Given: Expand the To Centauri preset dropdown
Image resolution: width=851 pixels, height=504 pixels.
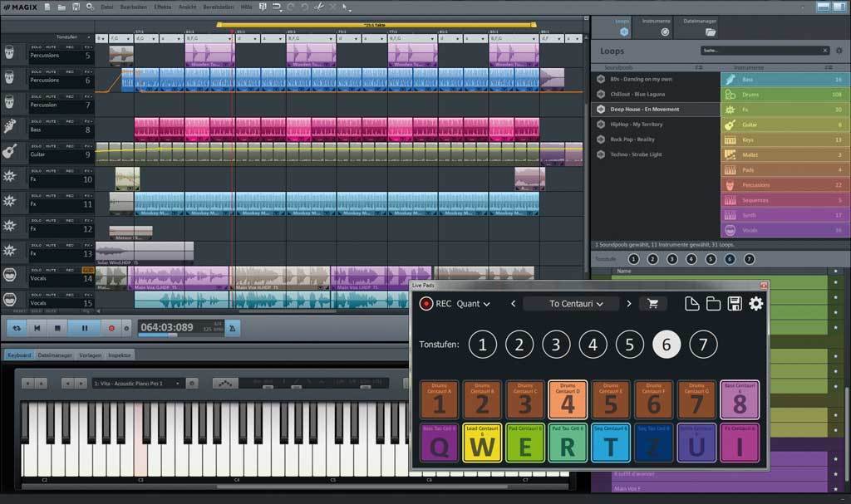Looking at the screenshot, I should 576,304.
